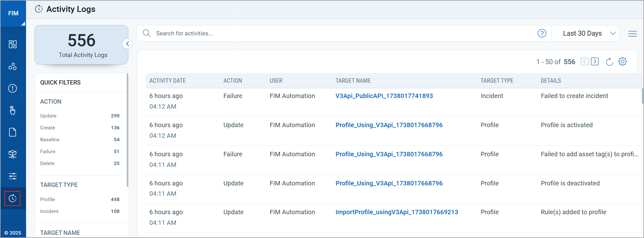644x238 pixels.
Task: Open the Dashboard icon in sidebar
Action: point(13,44)
